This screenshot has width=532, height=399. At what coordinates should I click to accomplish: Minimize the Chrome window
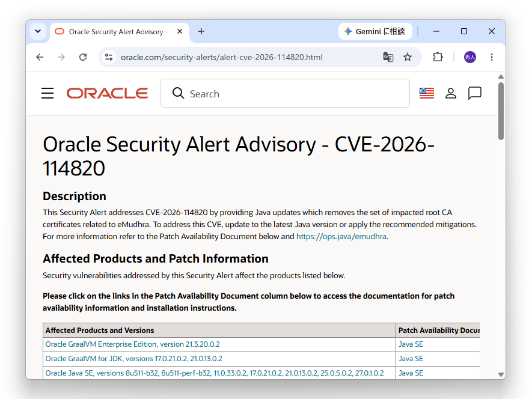coord(436,32)
